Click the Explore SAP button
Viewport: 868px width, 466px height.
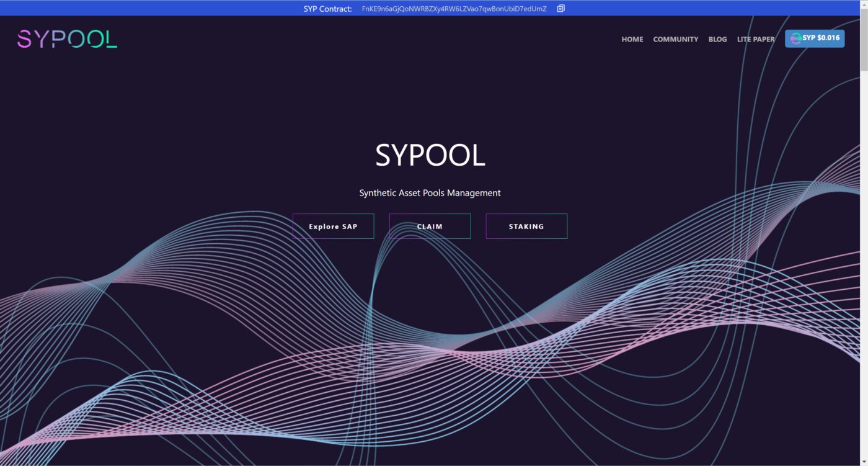pos(334,226)
